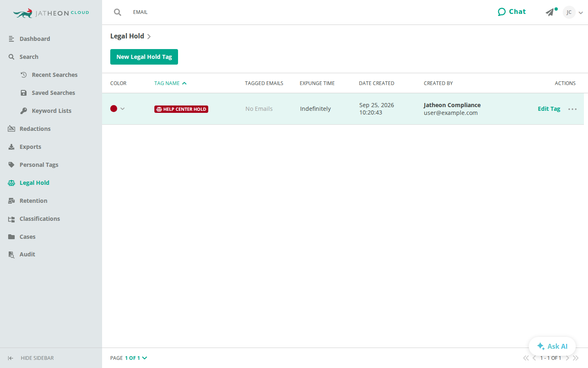Go to the last page of results
The width and height of the screenshot is (588, 368).
pyautogui.click(x=576, y=358)
